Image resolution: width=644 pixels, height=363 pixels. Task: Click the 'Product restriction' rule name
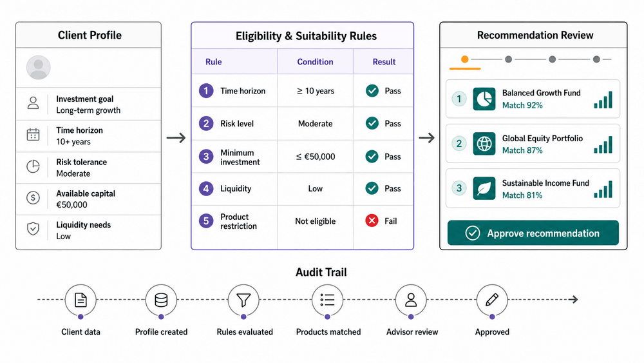coord(238,221)
